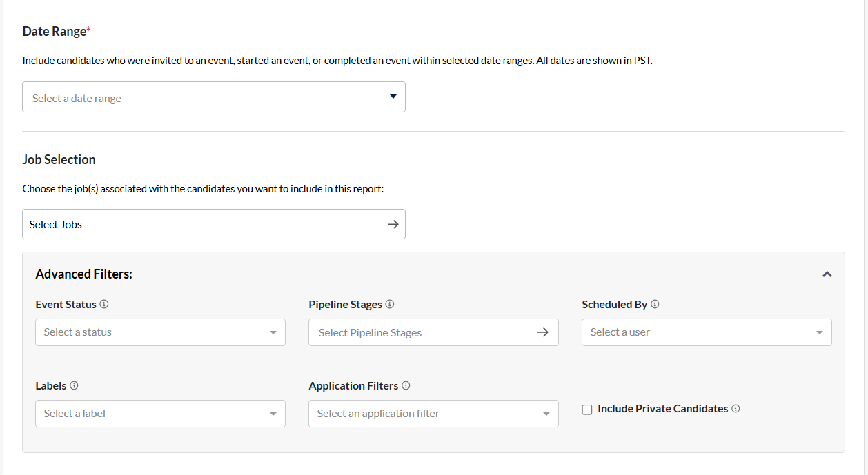Open the Select a date range dropdown
868x475 pixels.
click(213, 97)
